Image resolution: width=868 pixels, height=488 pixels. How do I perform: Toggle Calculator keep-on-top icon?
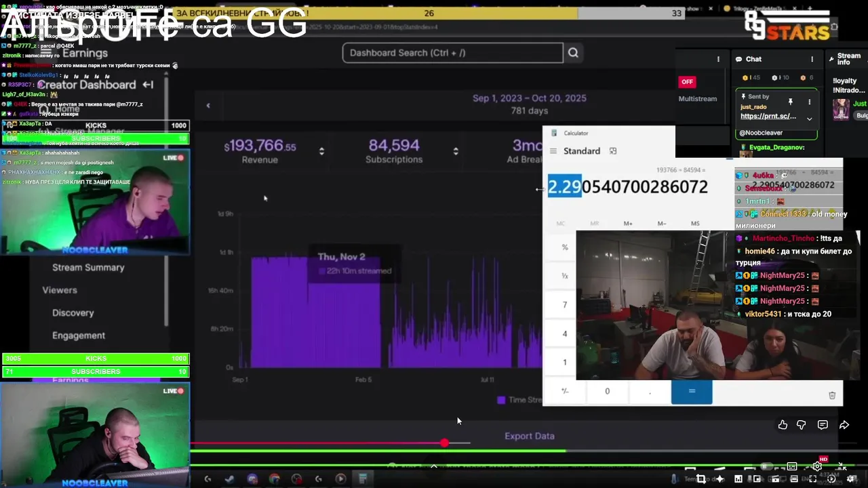[613, 151]
